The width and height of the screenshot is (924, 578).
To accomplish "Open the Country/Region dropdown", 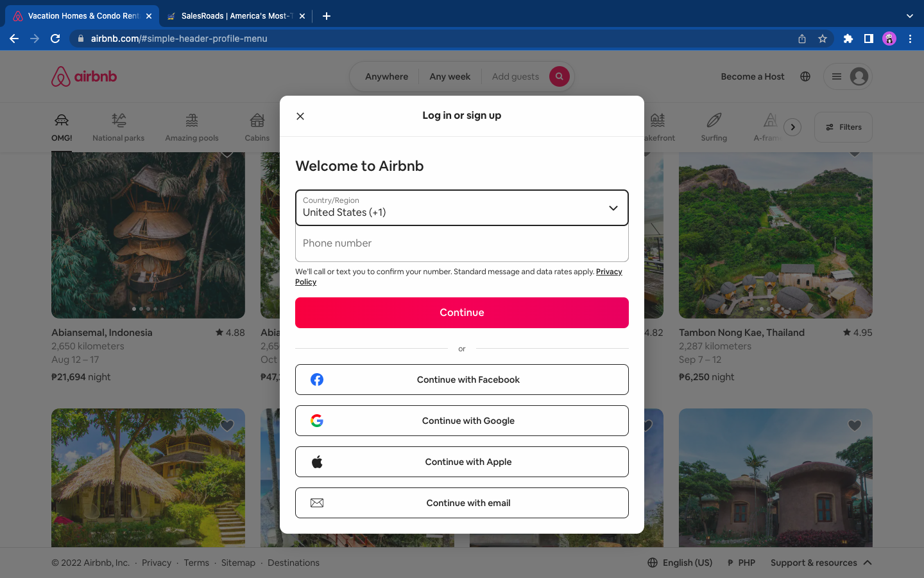I will click(x=462, y=207).
